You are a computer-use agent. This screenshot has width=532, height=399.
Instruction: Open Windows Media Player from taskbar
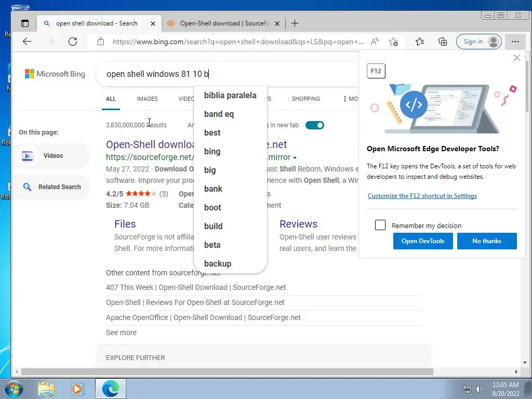click(x=77, y=389)
